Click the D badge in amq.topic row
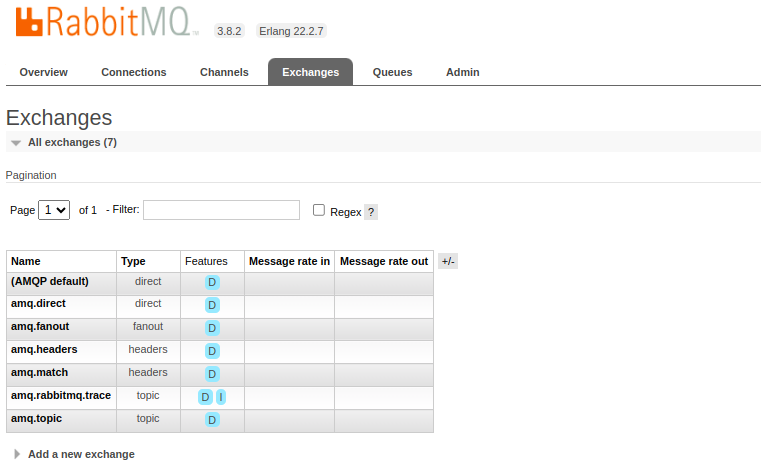This screenshot has width=761, height=474. click(x=212, y=420)
